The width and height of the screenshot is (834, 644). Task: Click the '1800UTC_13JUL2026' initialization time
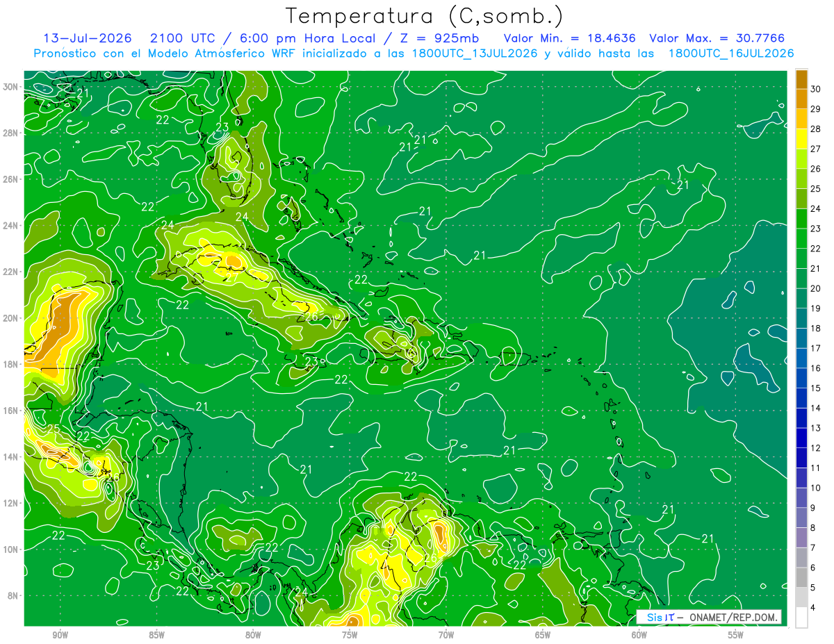pyautogui.click(x=475, y=53)
